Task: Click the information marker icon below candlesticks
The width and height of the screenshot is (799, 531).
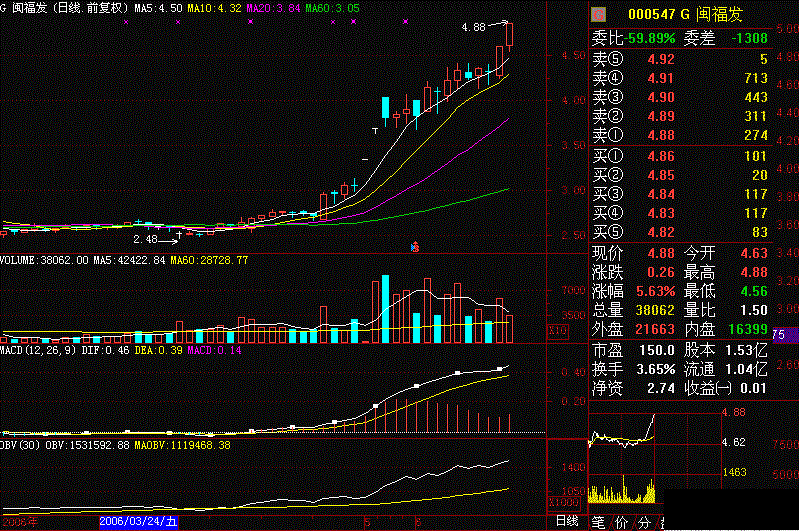Action: click(415, 247)
